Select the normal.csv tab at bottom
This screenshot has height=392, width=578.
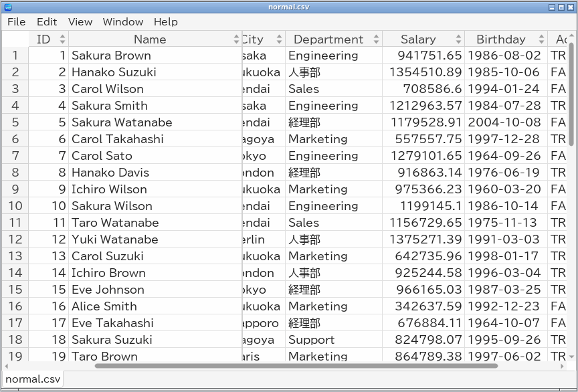point(32,379)
